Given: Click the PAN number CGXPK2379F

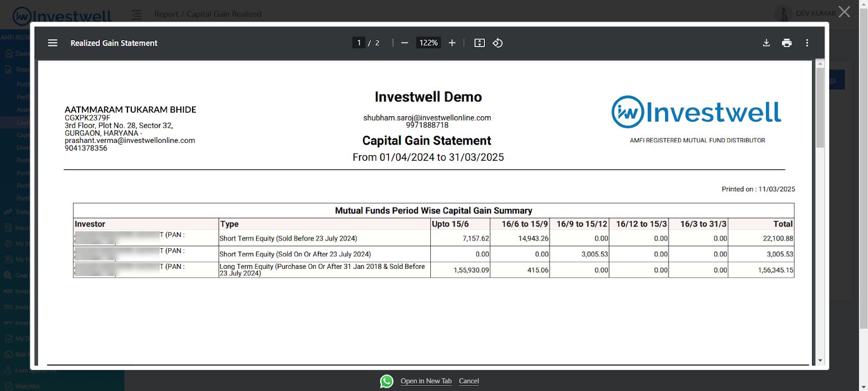Looking at the screenshot, I should pos(87,118).
